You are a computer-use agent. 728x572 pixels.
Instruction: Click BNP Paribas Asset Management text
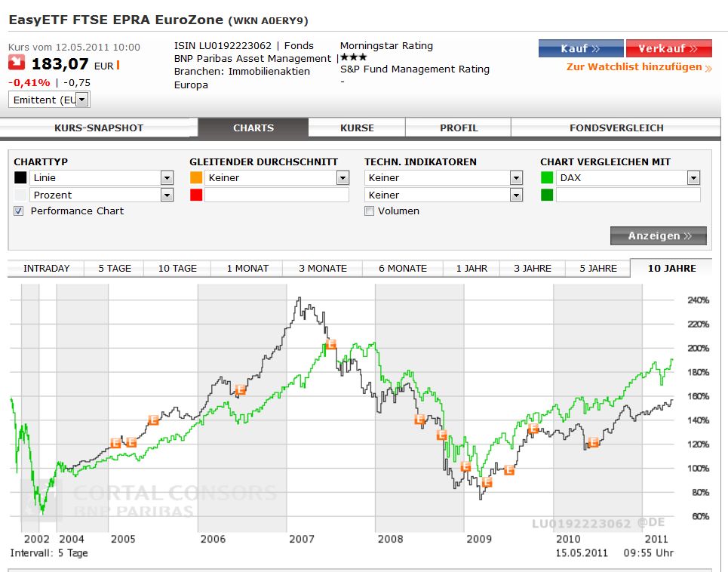click(x=253, y=59)
